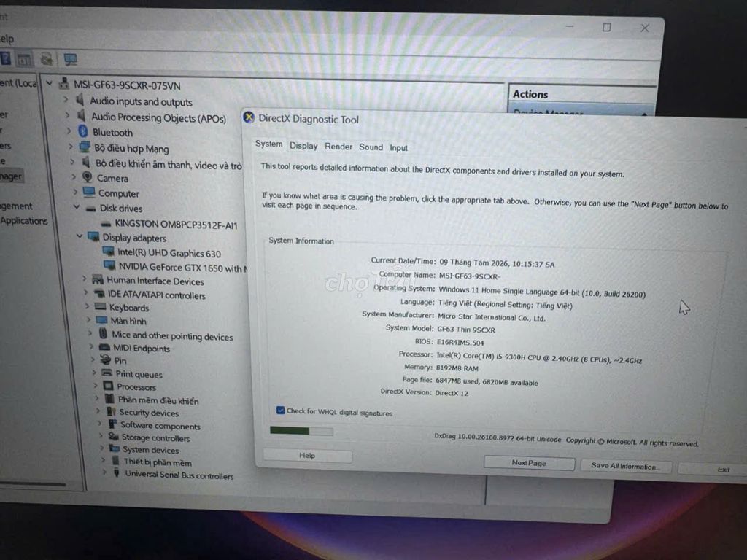Viewport: 747px width, 560px height.
Task: Select the System tab in DxDiag
Action: pos(268,144)
